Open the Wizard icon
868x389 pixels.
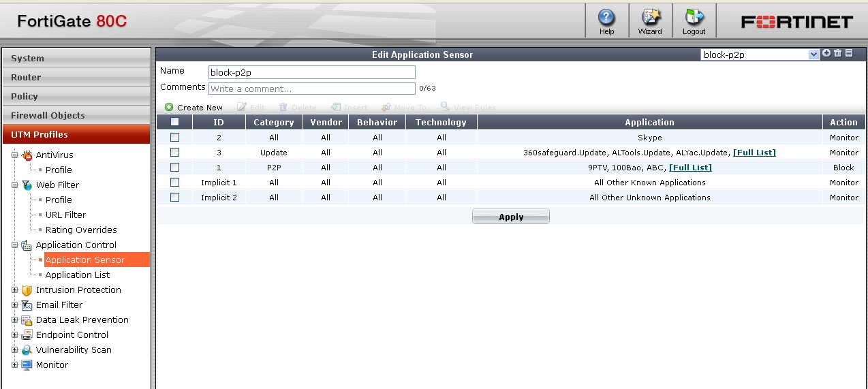(x=649, y=17)
